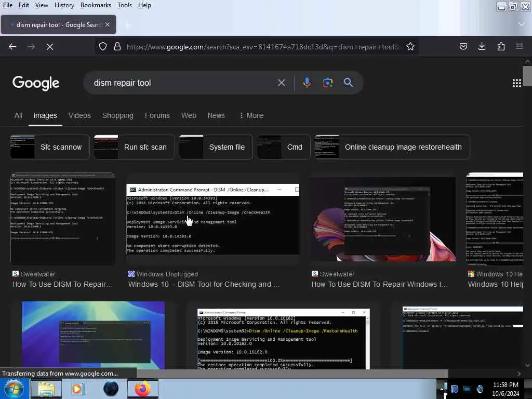The width and height of the screenshot is (532, 399).
Task: Clear the search box with X icon
Action: coord(281,83)
